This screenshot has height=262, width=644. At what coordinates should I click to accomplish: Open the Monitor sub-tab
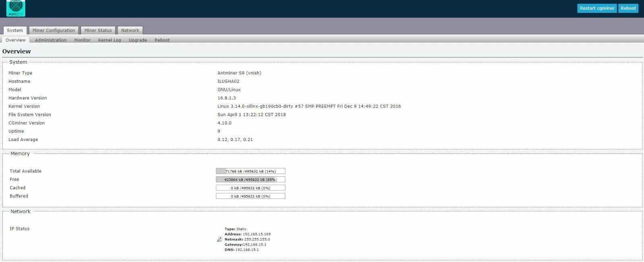[x=82, y=40]
